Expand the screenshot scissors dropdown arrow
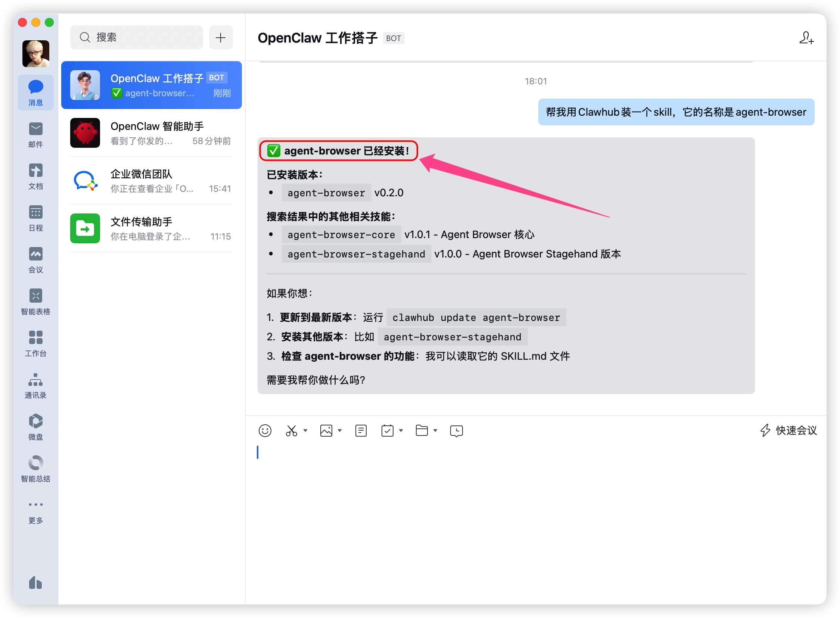The width and height of the screenshot is (840, 618). 305,431
